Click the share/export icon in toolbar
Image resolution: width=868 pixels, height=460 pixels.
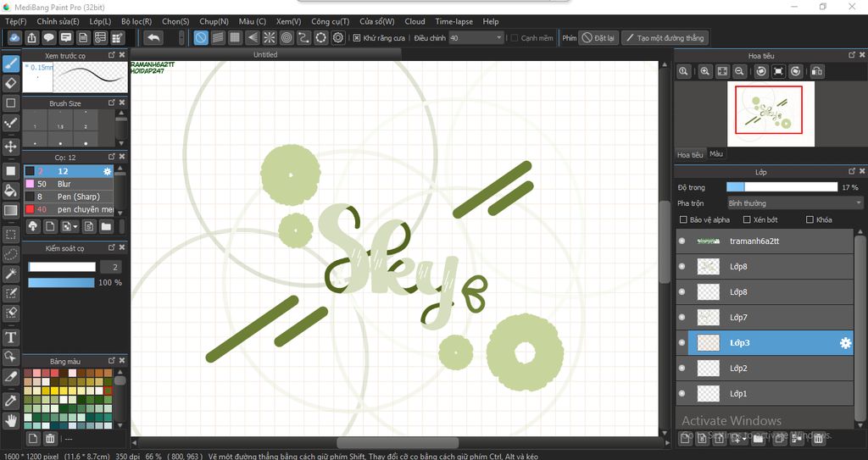click(31, 37)
